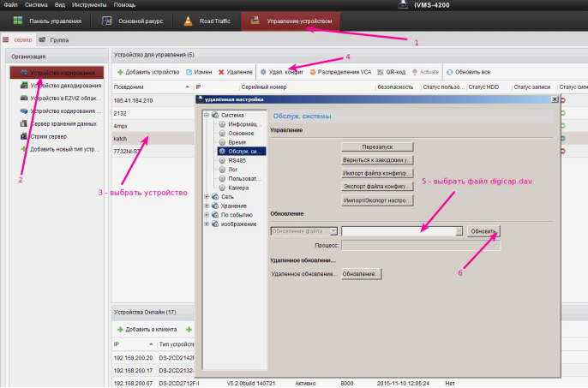This screenshot has height=388, width=588.
Task: Select device row katch
Action: point(121,137)
